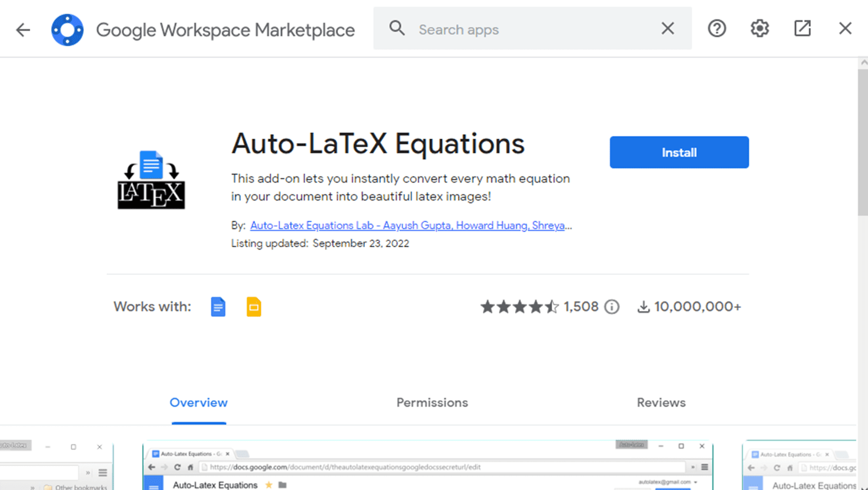Image resolution: width=868 pixels, height=490 pixels.
Task: Click the downloads icon next to 10,000,000+
Action: click(x=644, y=307)
